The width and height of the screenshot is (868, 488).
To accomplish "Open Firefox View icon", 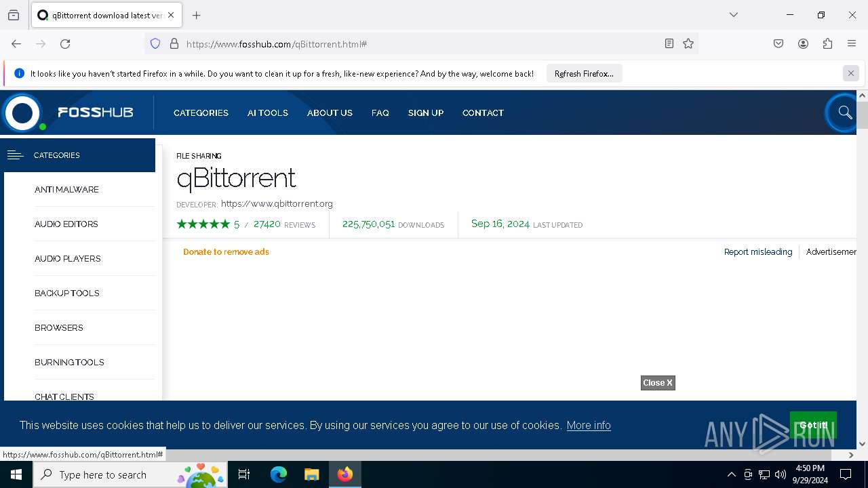I will [14, 15].
